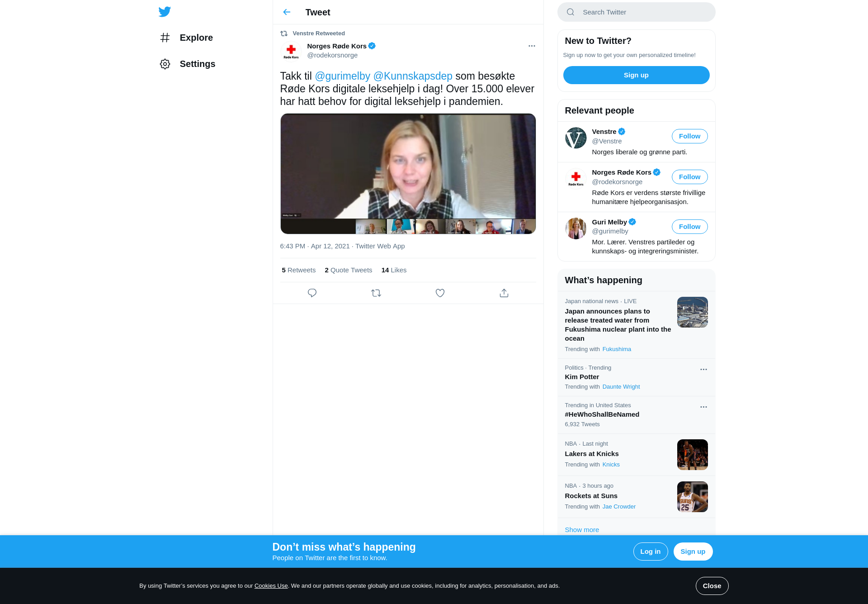Like the tweet with the heart icon
868x604 pixels.
(440, 293)
